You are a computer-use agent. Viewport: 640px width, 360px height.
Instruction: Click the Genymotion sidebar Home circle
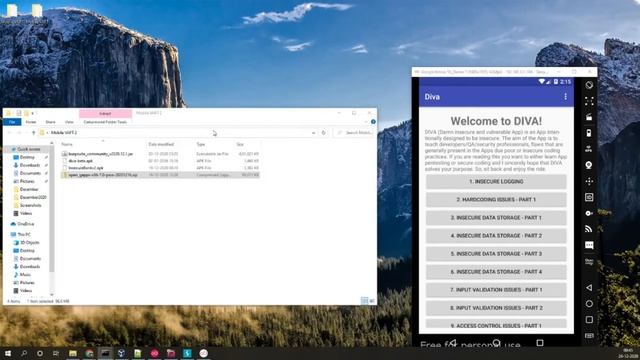(x=589, y=304)
